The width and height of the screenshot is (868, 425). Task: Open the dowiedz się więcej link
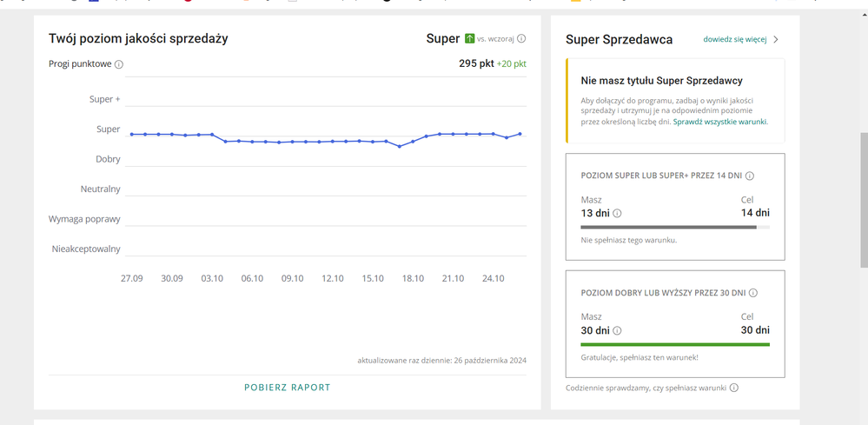(x=734, y=39)
